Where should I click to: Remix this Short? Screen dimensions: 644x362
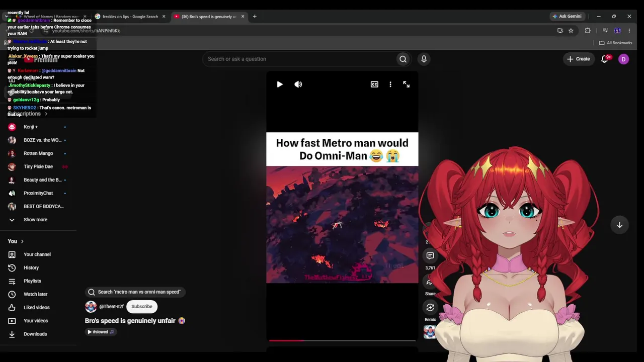click(x=430, y=307)
